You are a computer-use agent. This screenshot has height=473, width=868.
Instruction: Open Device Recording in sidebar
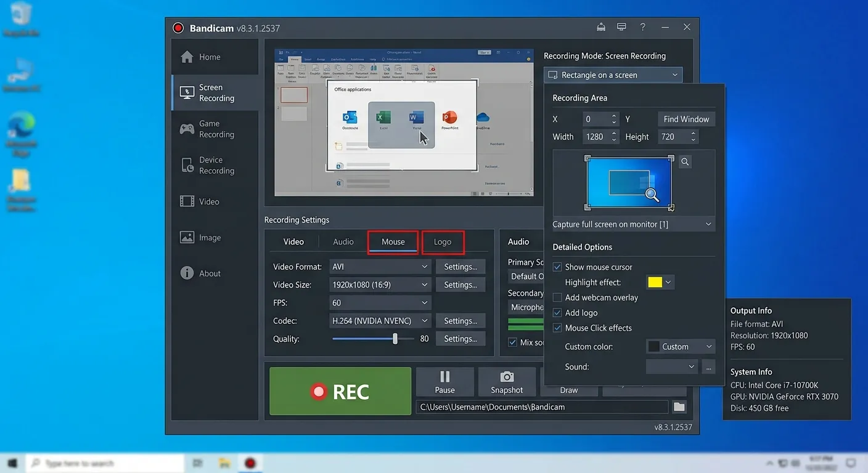[215, 165]
